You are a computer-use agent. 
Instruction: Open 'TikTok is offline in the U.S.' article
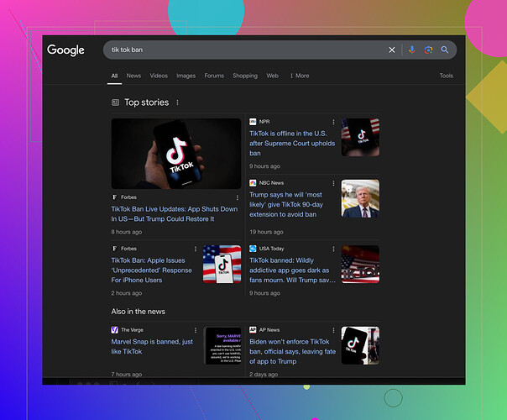point(292,144)
